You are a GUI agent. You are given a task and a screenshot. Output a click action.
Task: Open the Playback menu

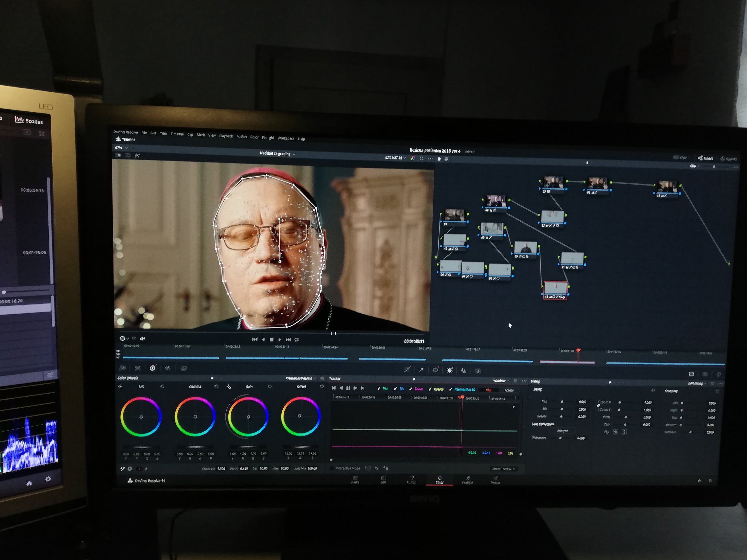tap(226, 136)
